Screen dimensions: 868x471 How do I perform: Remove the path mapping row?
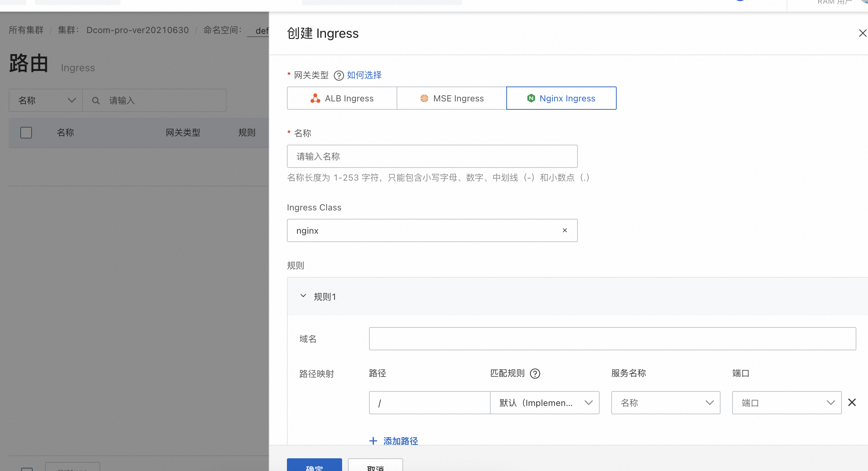[x=852, y=402]
